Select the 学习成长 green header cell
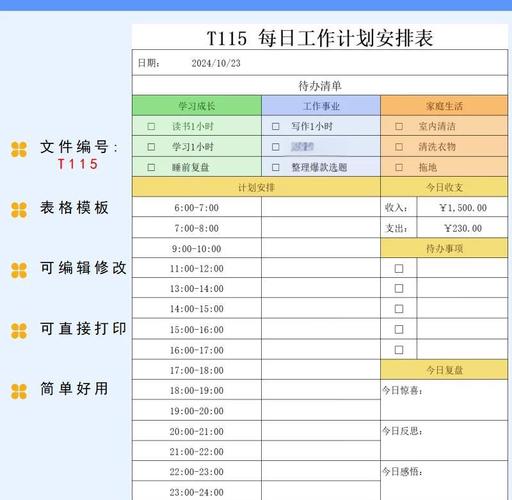512x500 pixels. [197, 106]
